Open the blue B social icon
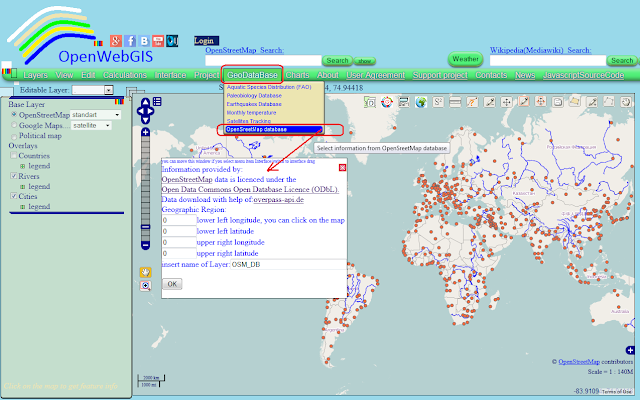 (x=144, y=41)
